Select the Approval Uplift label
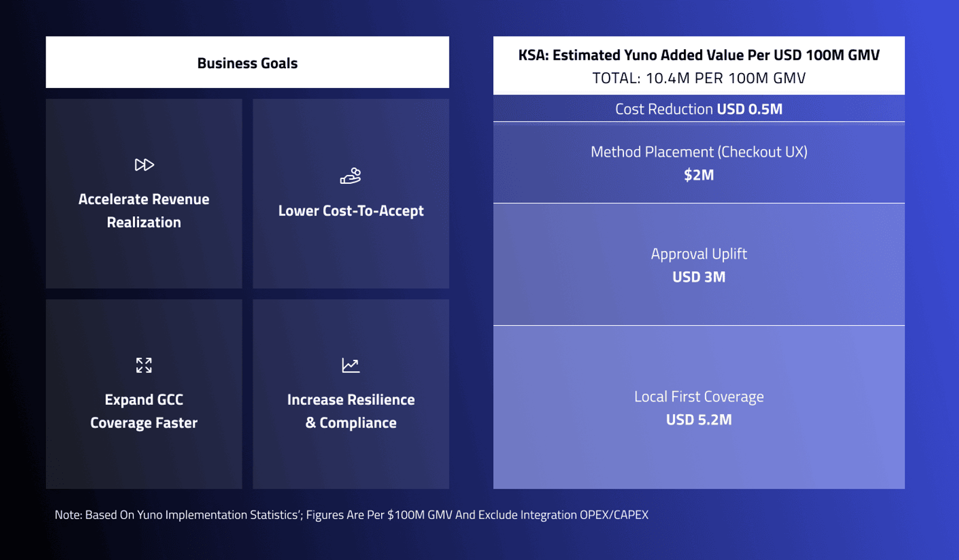959x560 pixels. (x=699, y=254)
